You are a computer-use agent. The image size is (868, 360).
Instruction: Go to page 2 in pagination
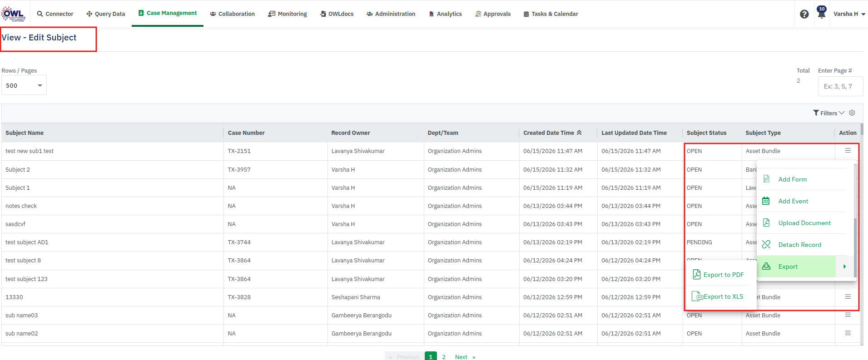tap(444, 357)
